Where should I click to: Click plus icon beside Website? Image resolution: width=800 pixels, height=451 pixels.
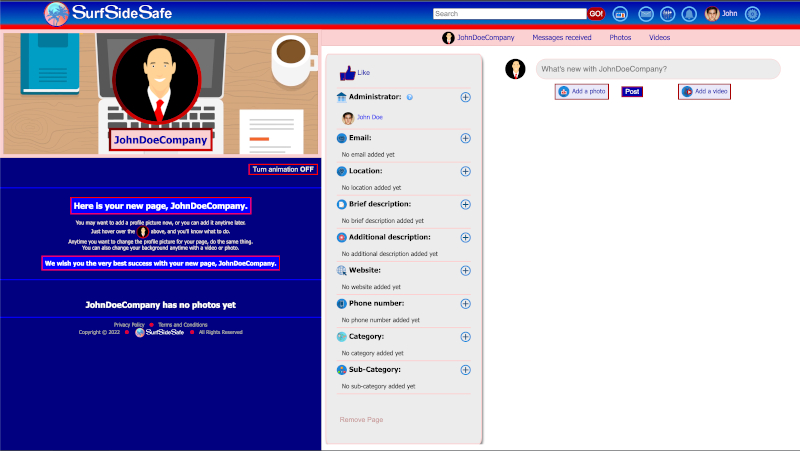(x=465, y=270)
